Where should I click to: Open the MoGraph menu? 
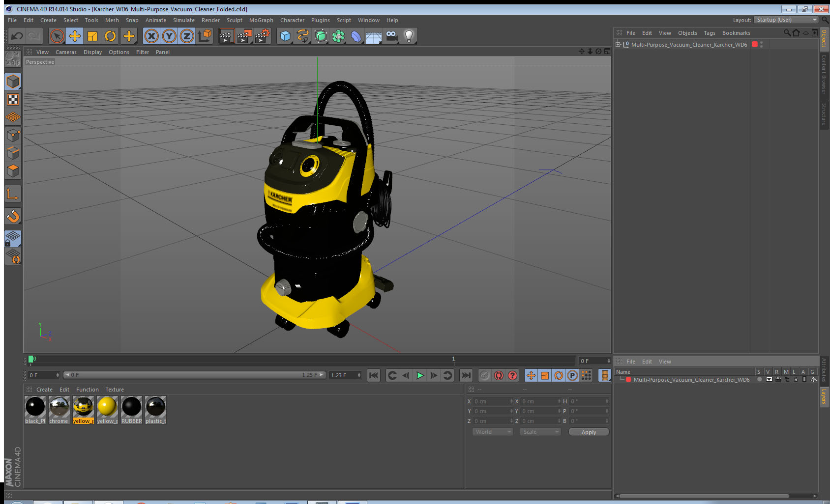[x=261, y=20]
